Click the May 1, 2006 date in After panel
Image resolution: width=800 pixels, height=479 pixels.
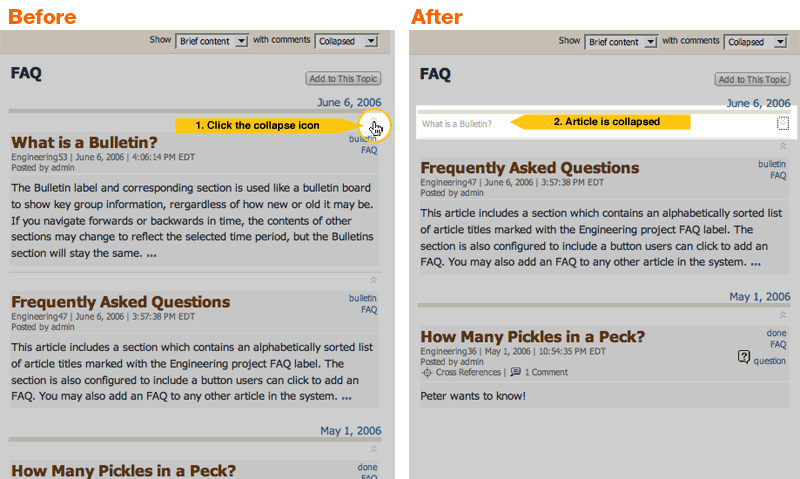coord(759,297)
